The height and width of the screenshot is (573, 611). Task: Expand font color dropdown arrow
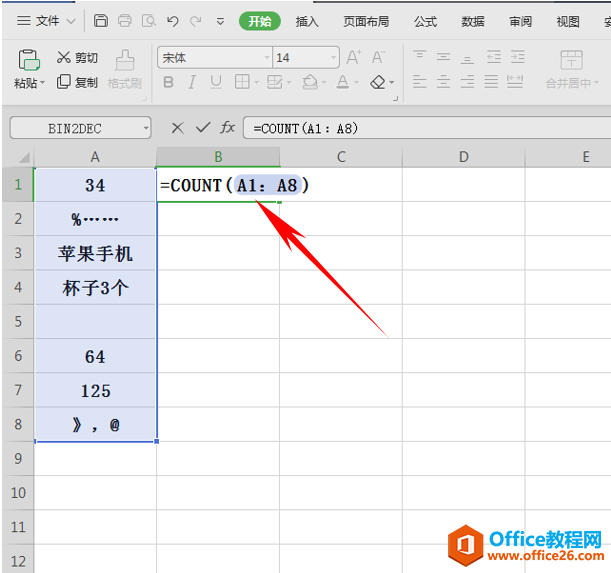coord(356,83)
